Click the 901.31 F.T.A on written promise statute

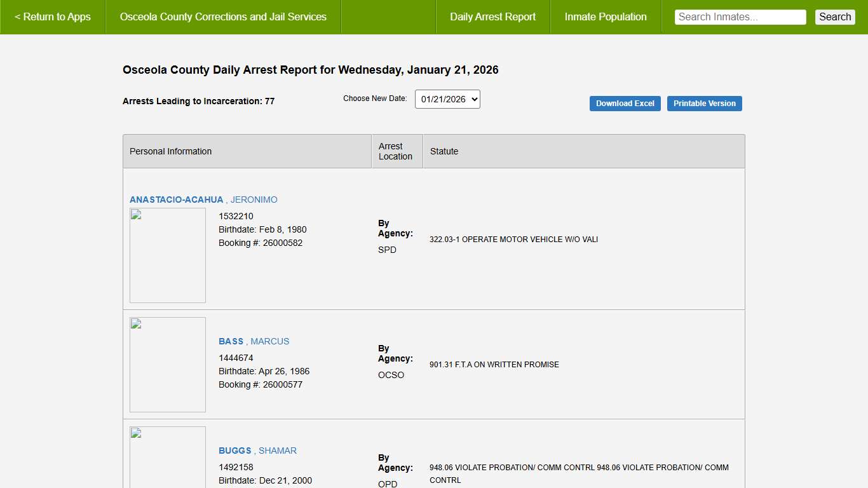point(494,365)
